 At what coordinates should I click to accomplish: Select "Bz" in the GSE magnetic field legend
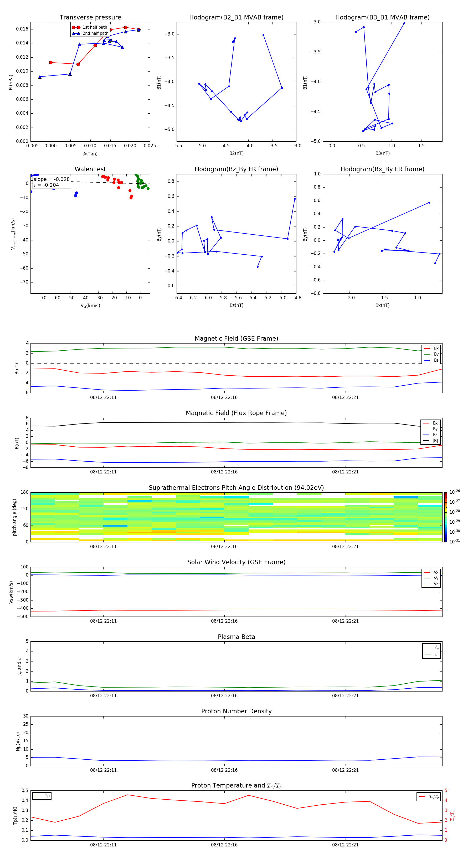coord(431,360)
